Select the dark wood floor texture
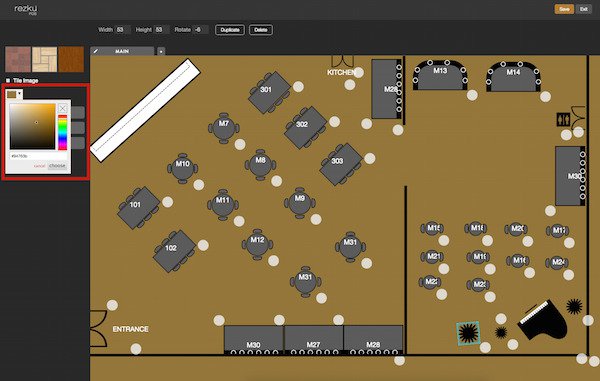The width and height of the screenshot is (600, 381). click(71, 59)
